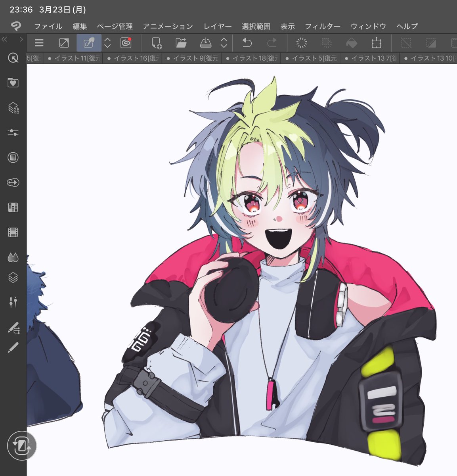
Task: Switch to the イラスト11 canvas tab
Action: click(73, 58)
